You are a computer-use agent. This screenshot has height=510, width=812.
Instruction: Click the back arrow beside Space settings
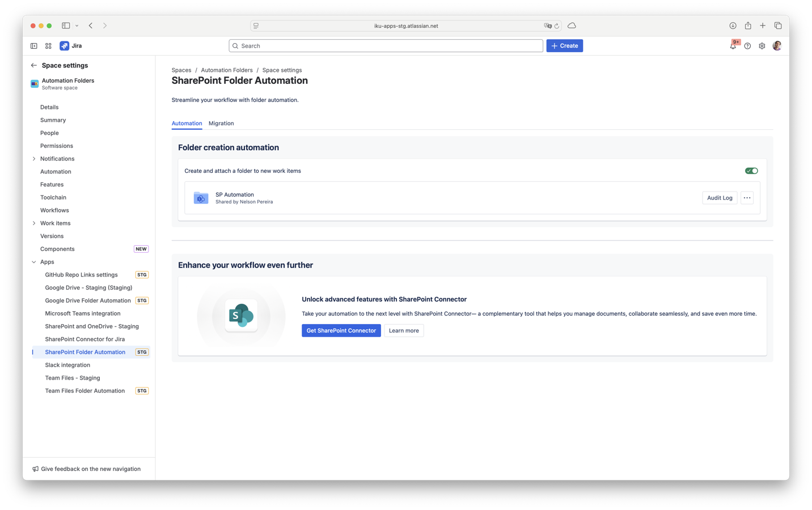[33, 65]
